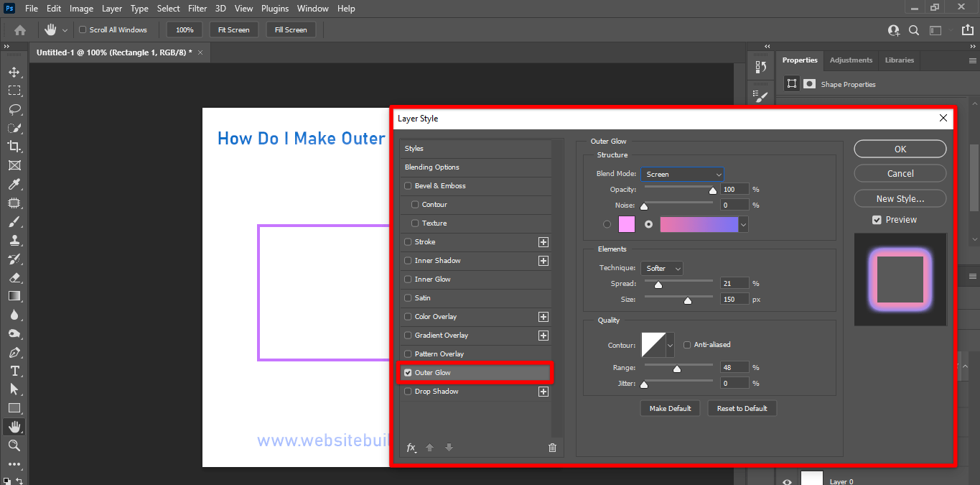Toggle the Preview checkbox
Viewport: 980px width, 485px height.
(877, 220)
